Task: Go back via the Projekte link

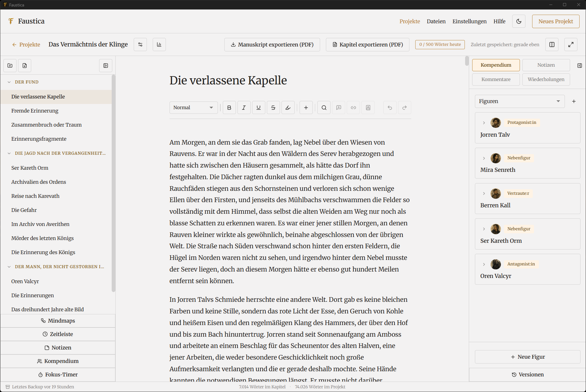Action: click(x=26, y=45)
